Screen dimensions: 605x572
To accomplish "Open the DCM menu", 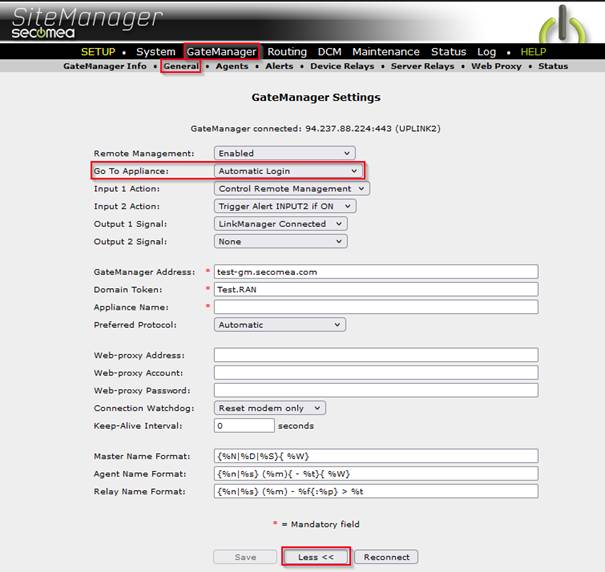I will coord(330,52).
